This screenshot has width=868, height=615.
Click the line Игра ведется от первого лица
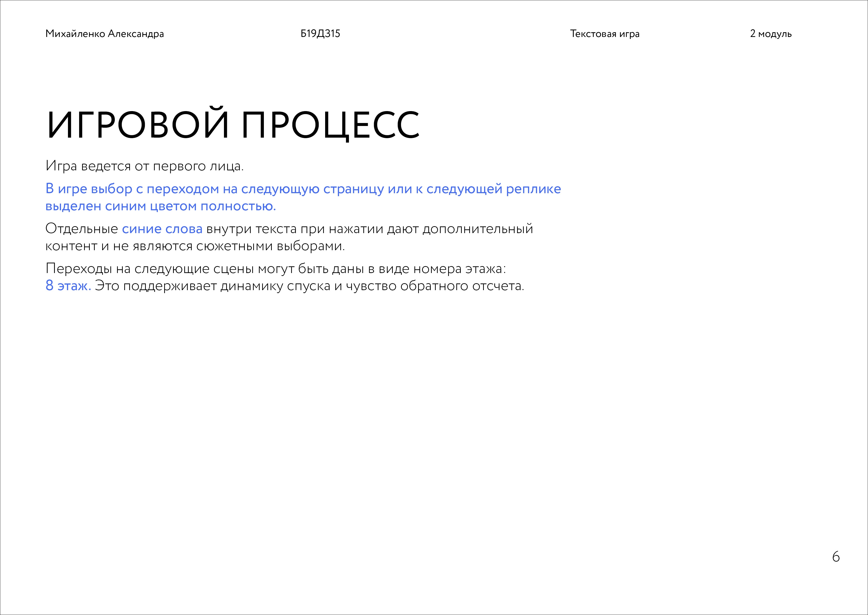[145, 166]
